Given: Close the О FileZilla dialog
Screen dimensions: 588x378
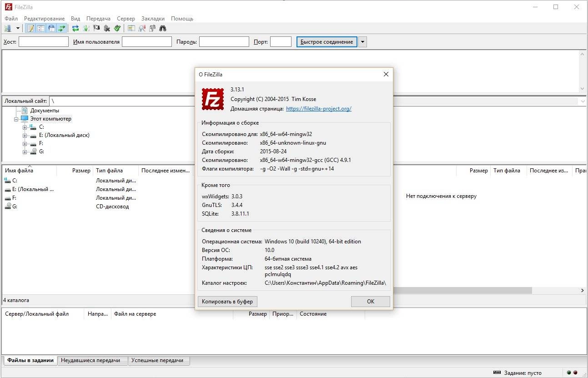Looking at the screenshot, I should pos(386,74).
